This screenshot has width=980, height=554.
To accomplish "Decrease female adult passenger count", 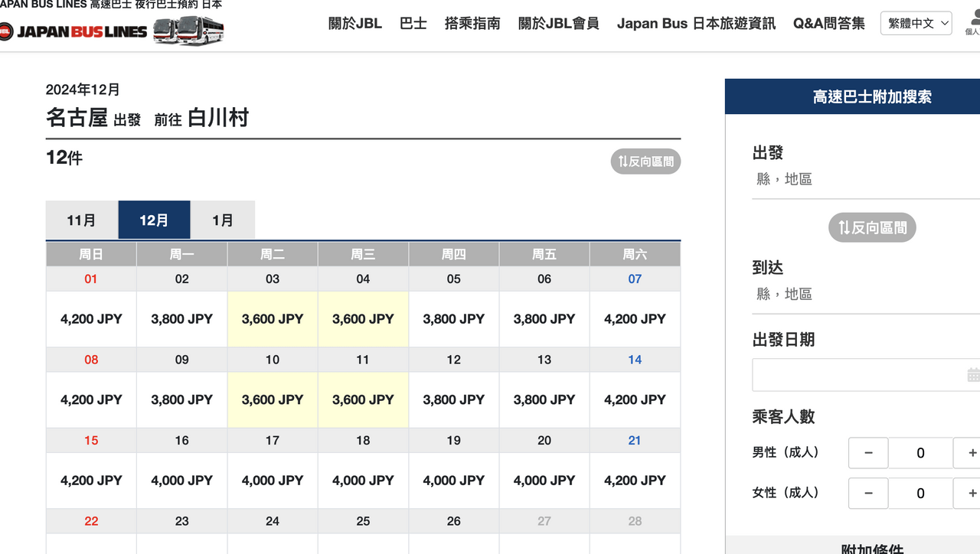I will point(868,494).
